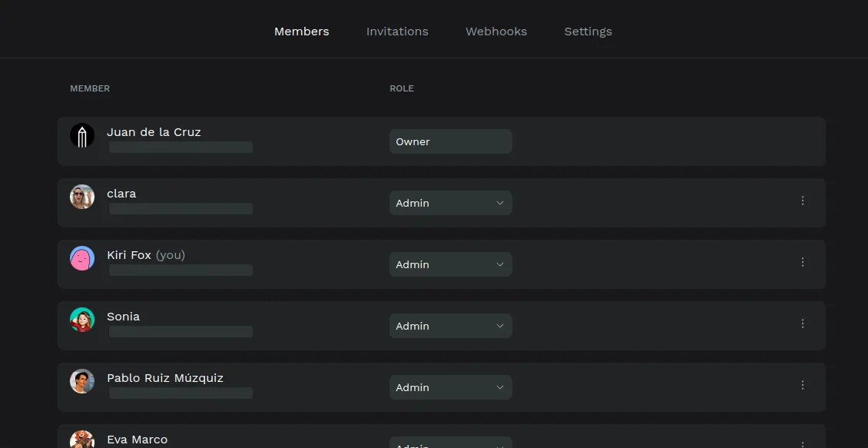
Task: Click the Owner role field
Action: (450, 141)
